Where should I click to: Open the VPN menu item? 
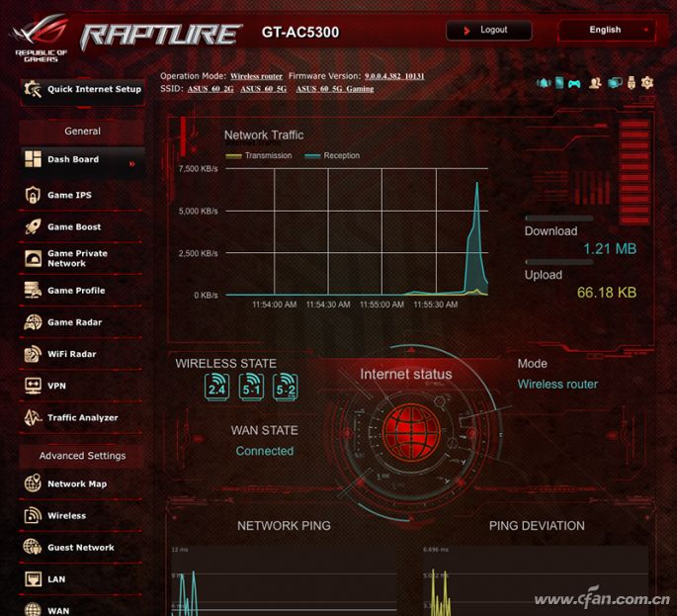(82, 386)
